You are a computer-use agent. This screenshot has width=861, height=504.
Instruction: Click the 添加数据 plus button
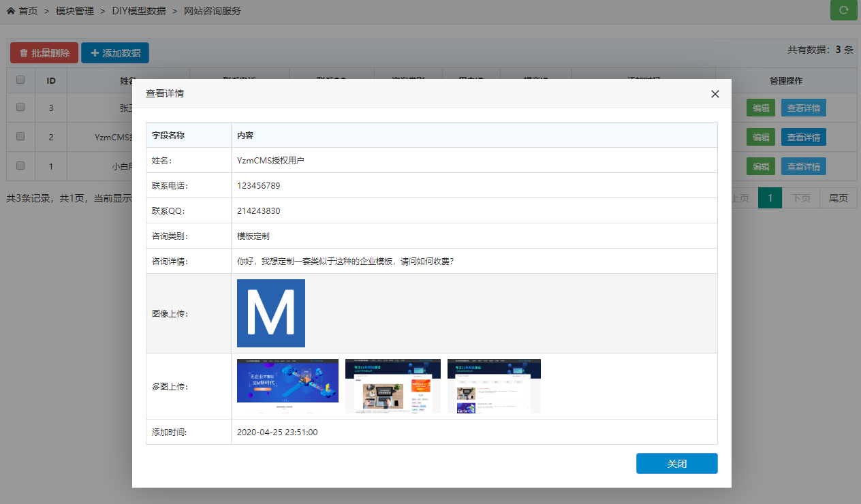[115, 53]
